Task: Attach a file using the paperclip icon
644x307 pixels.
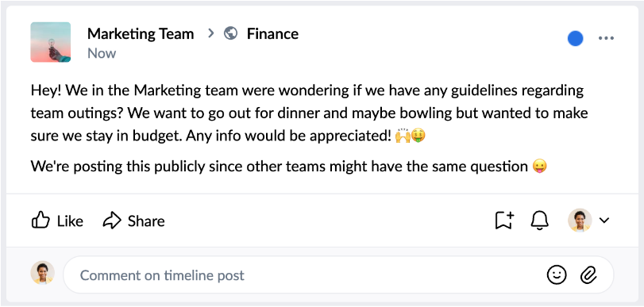Action: tap(588, 274)
